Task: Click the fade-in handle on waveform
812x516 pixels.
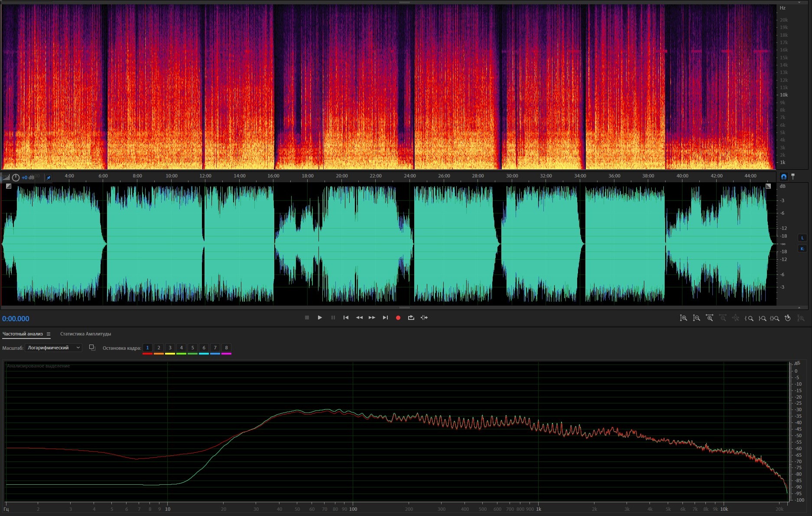Action: click(x=9, y=186)
